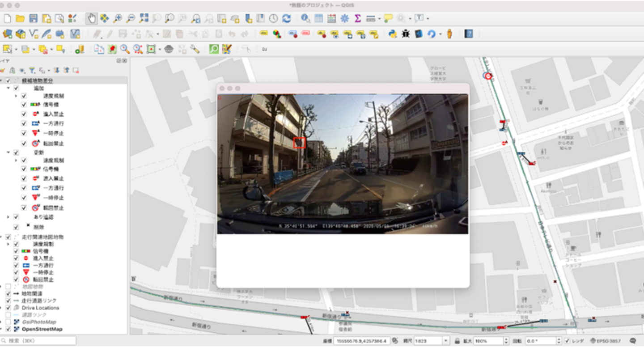Click the Identify Features icon
644x347 pixels.
point(305,18)
